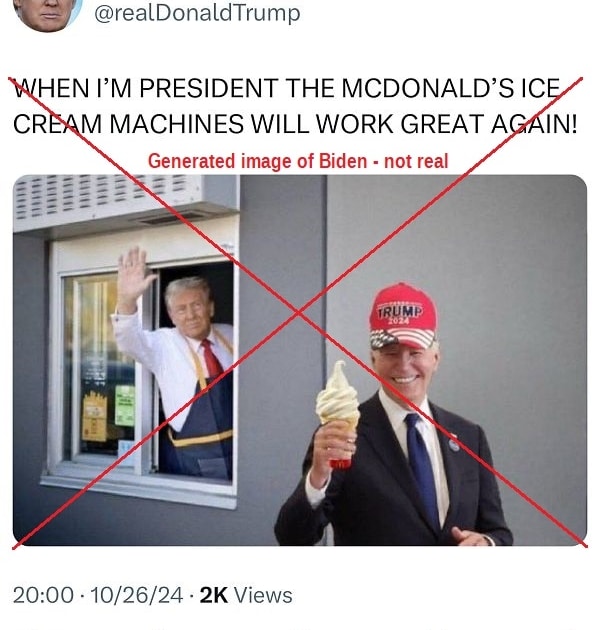Click the red necktie under apron
This screenshot has height=630, width=600.
[x=212, y=357]
